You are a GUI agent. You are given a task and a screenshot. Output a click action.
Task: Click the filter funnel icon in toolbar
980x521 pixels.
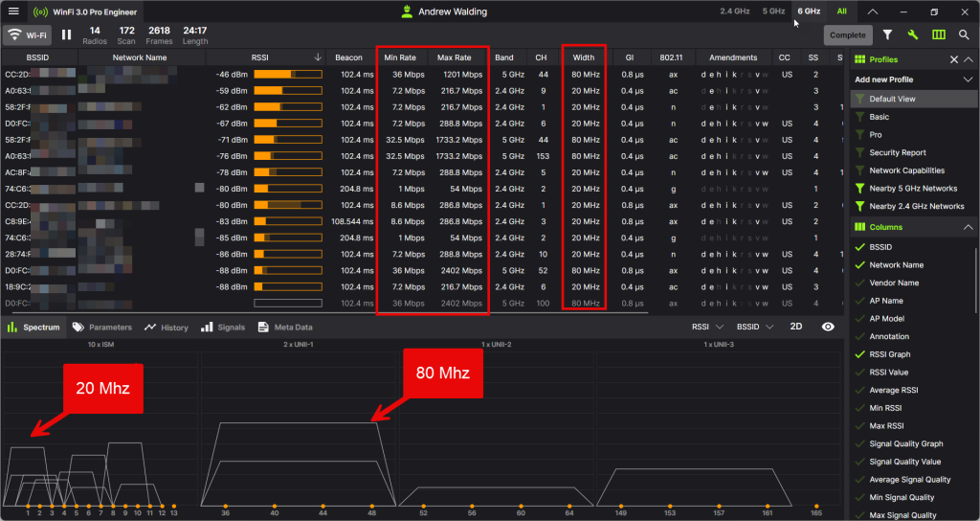(x=887, y=35)
